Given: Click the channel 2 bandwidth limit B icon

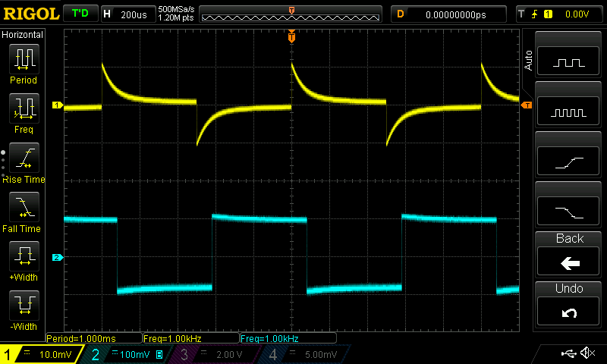Looking at the screenshot, I should [x=159, y=354].
